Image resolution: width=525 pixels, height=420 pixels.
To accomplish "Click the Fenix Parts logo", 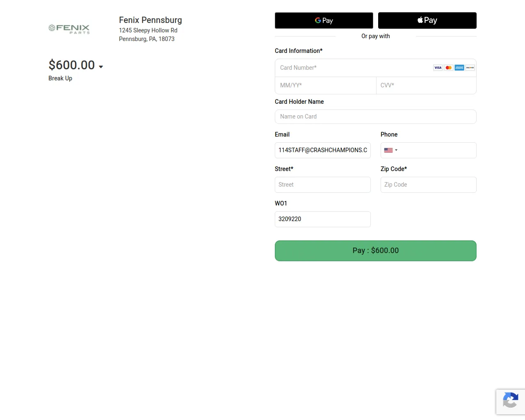I will 68,28.
